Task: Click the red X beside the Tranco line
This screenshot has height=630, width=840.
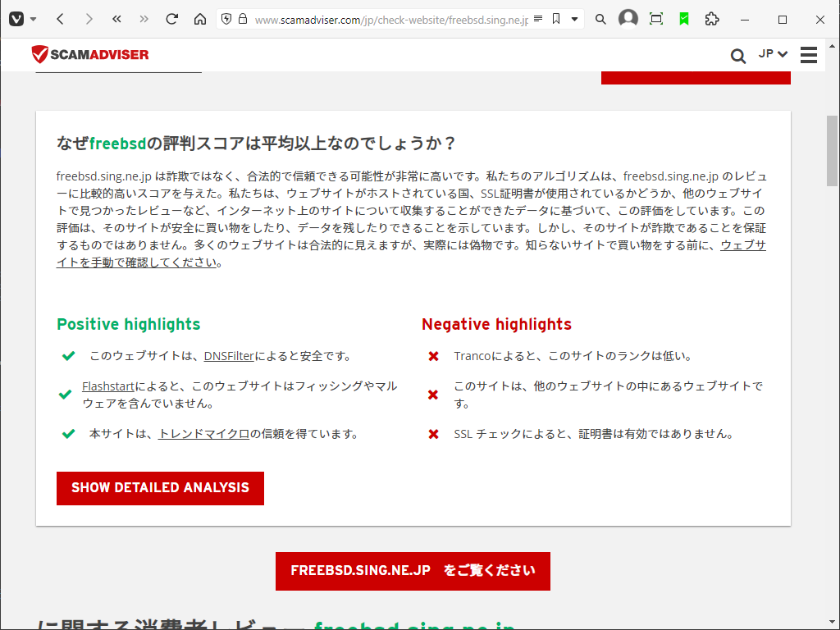Action: pyautogui.click(x=433, y=356)
